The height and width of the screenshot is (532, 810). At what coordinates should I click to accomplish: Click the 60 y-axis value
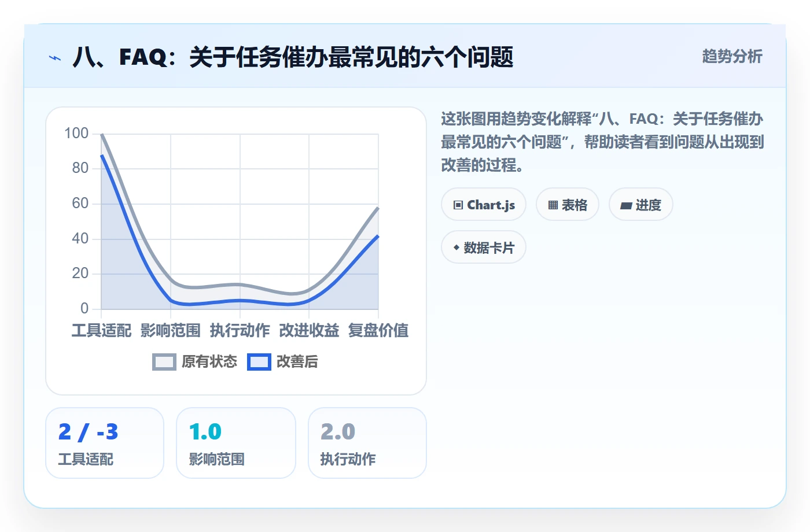pos(80,204)
